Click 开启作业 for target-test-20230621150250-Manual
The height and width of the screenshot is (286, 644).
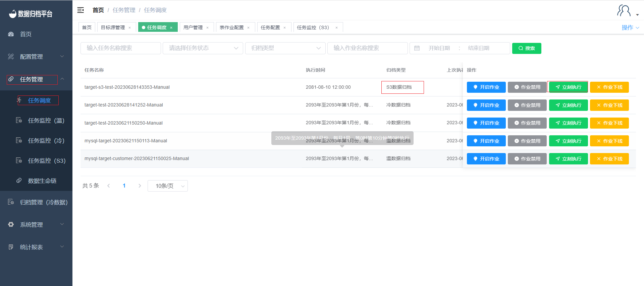pyautogui.click(x=486, y=123)
